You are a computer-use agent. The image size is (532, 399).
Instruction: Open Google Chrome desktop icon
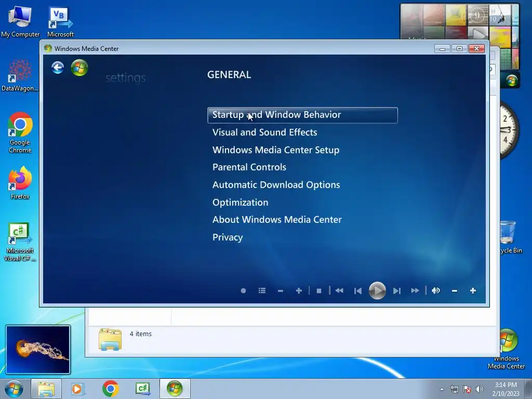pyautogui.click(x=20, y=132)
